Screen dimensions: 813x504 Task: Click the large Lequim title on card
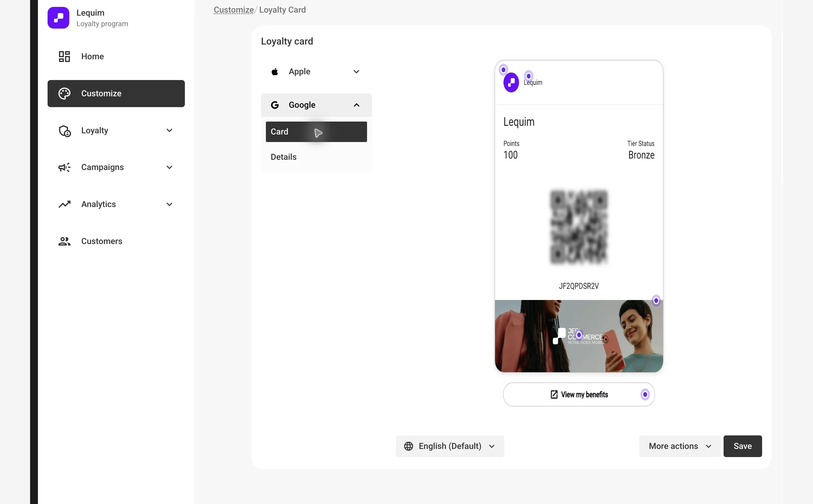click(519, 122)
